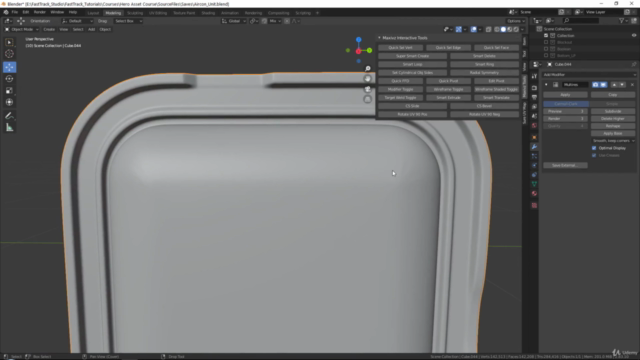Click the Save External button
This screenshot has height=360, width=640.
coord(565,165)
